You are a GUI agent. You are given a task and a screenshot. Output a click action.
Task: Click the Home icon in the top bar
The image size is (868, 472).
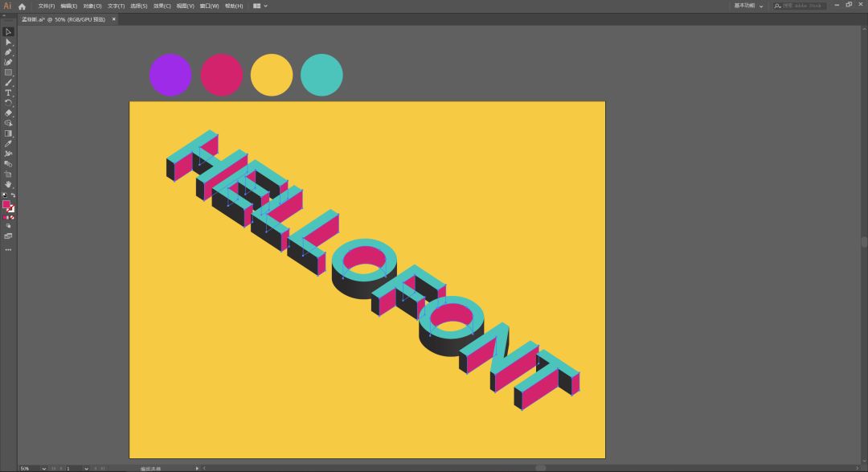click(x=22, y=6)
